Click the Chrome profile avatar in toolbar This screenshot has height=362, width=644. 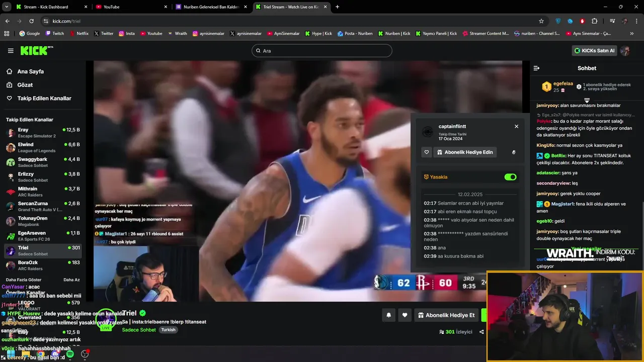click(624, 21)
